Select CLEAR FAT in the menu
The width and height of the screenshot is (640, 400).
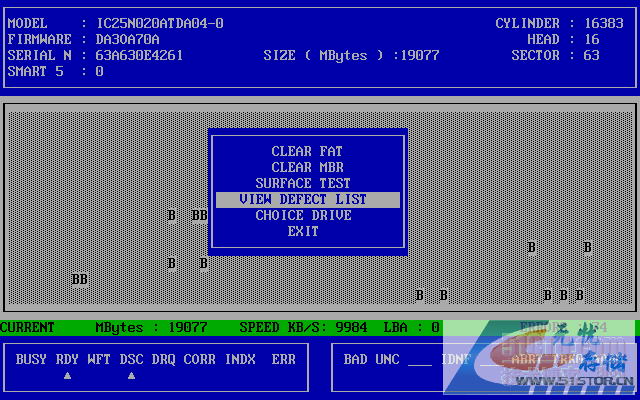click(307, 151)
